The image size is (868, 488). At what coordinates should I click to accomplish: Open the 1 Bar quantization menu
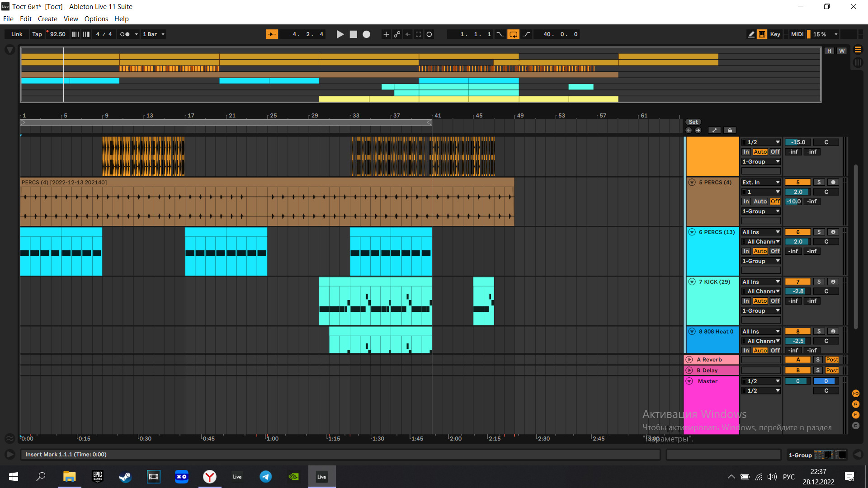tap(154, 34)
